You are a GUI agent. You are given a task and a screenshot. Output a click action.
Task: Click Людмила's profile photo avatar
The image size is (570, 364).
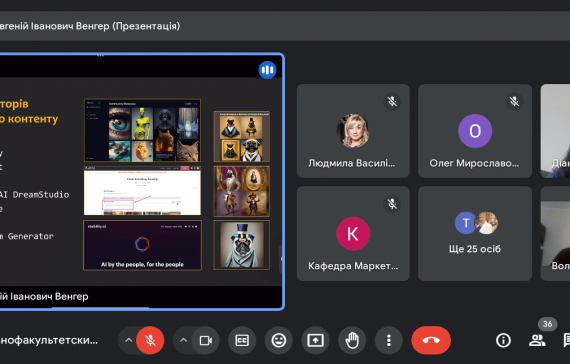click(353, 131)
